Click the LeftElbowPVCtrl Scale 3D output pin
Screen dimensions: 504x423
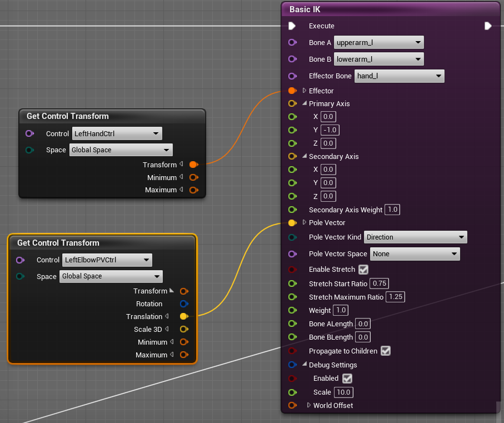pyautogui.click(x=184, y=329)
